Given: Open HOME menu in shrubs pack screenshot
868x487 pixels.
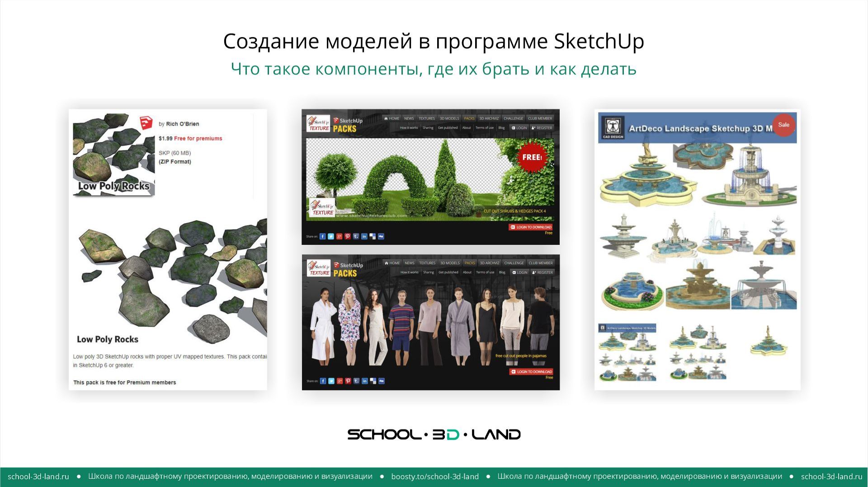Looking at the screenshot, I should click(392, 118).
